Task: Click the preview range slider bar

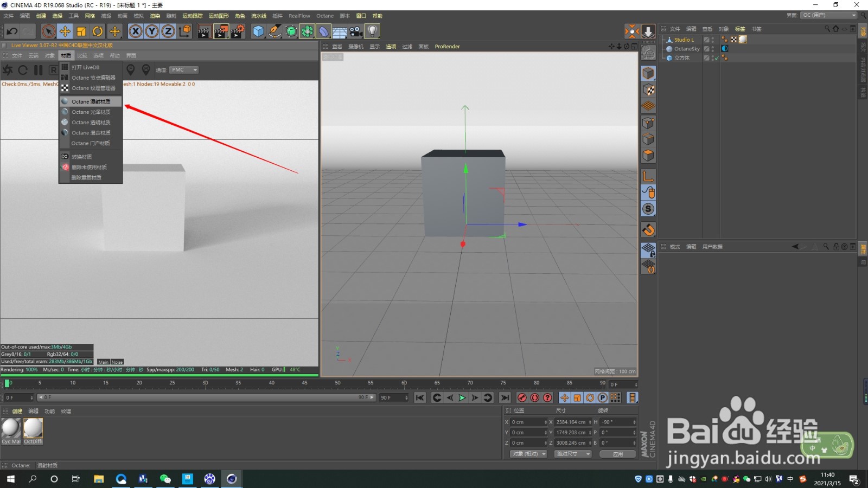Action: (206, 397)
